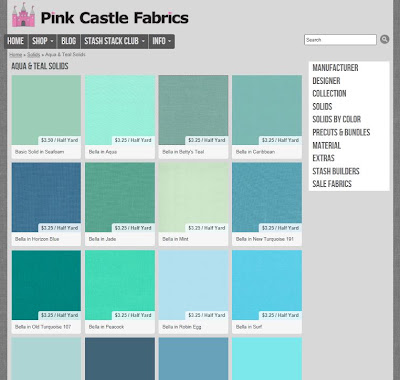Click the Pink Castle Fabrics site title
Viewport: 400px width, 380px height.
pos(115,18)
